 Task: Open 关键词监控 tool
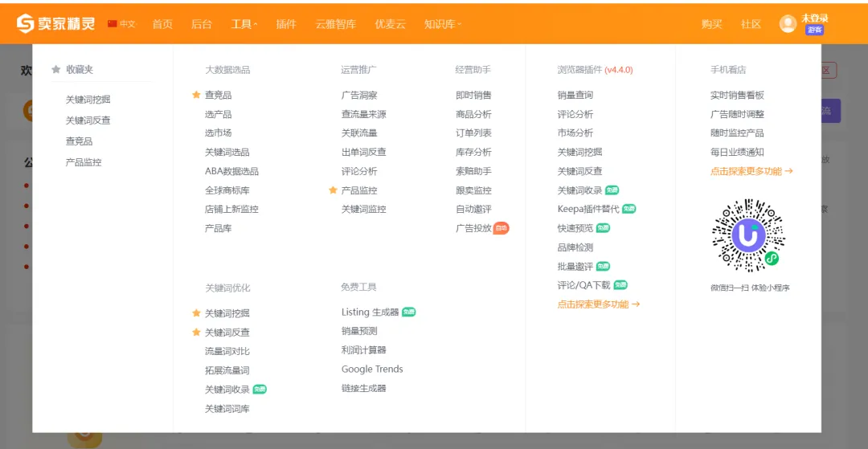pyautogui.click(x=364, y=209)
